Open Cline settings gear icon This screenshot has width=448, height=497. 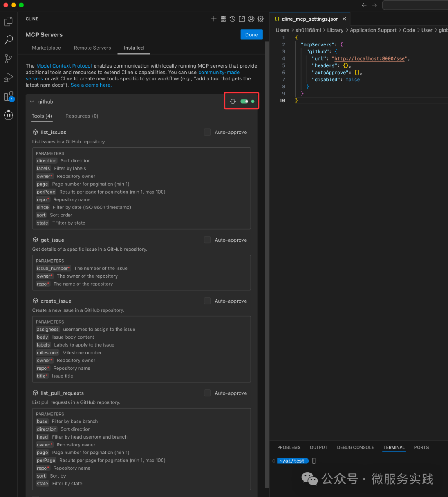click(x=261, y=19)
